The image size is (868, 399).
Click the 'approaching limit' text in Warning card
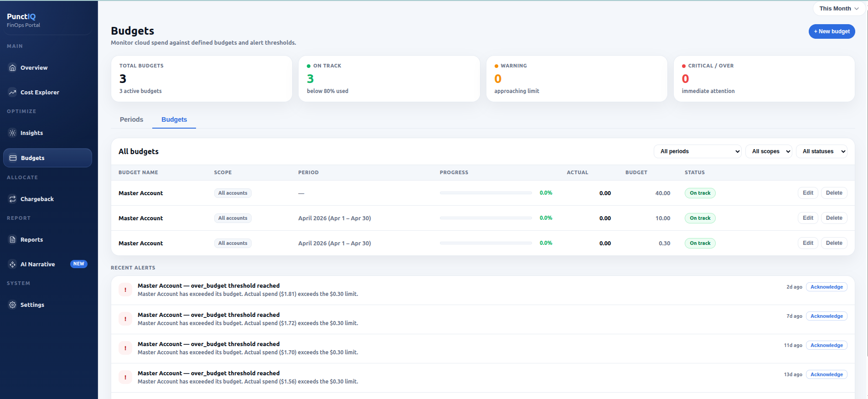click(x=517, y=91)
